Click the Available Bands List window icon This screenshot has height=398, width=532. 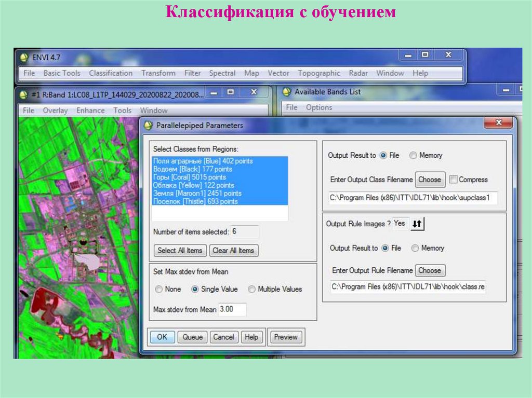pos(287,91)
